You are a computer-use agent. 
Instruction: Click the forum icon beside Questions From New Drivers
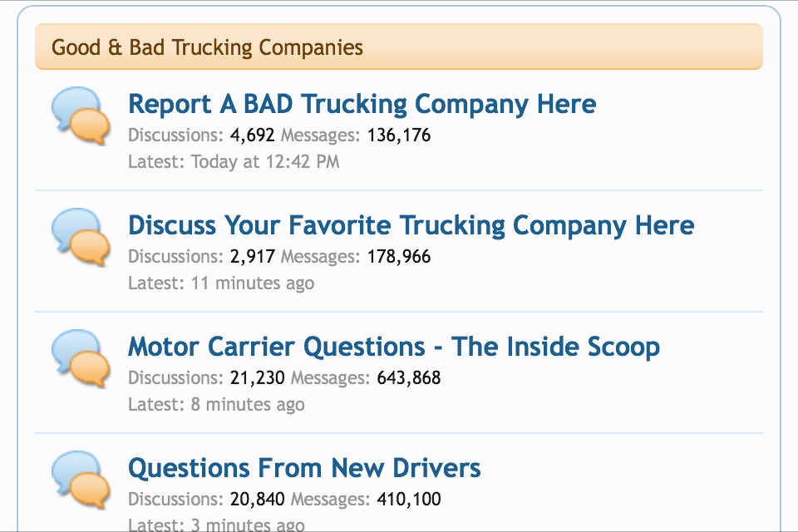[x=81, y=480]
